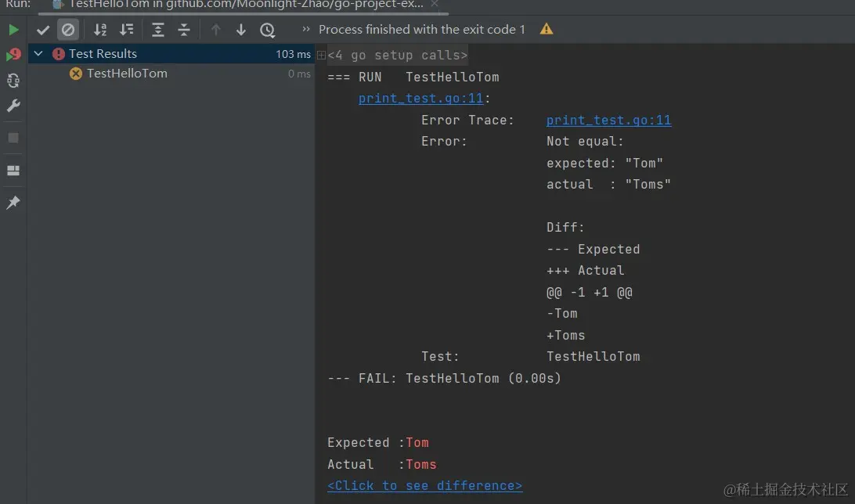Viewport: 855px width, 504px height.
Task: Restore layout icon in left sidebar
Action: click(x=13, y=171)
